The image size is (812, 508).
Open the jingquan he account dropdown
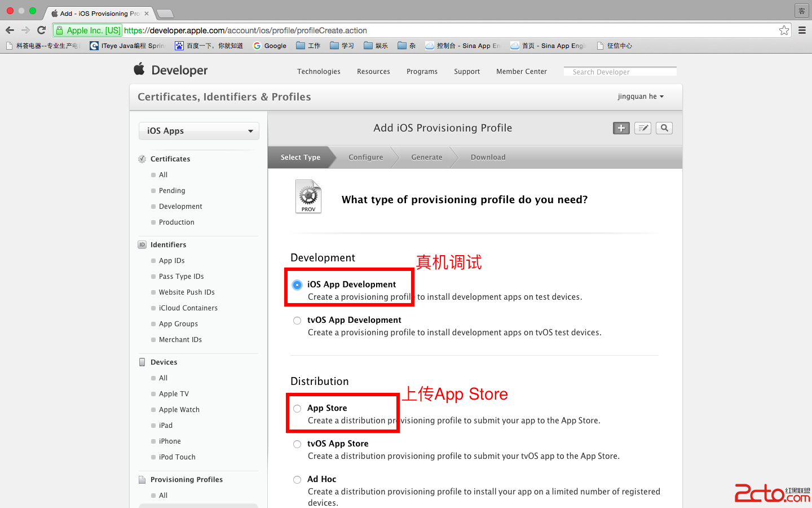pos(641,97)
